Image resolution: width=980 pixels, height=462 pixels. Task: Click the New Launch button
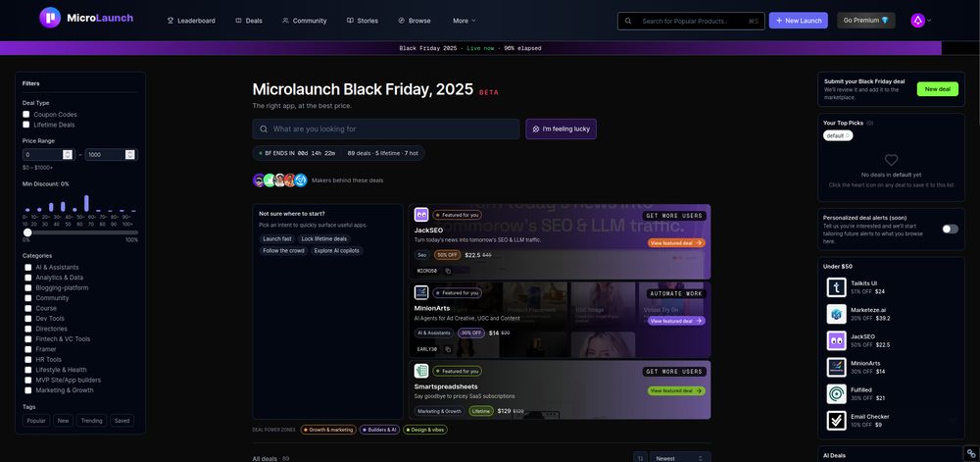click(798, 21)
